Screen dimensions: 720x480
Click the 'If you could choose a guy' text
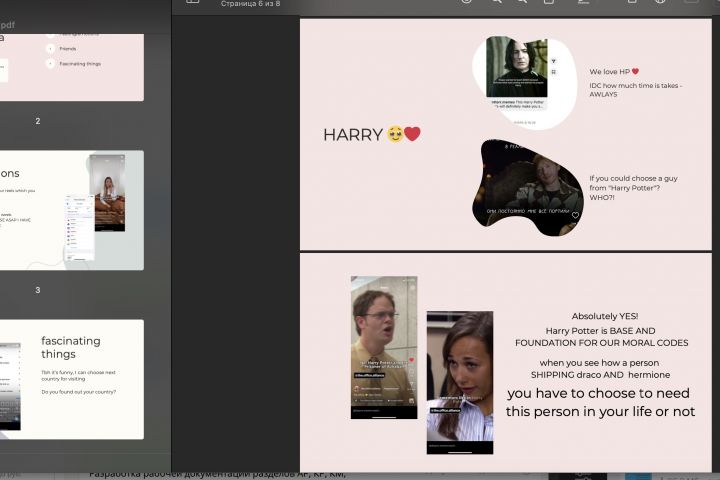[633, 178]
